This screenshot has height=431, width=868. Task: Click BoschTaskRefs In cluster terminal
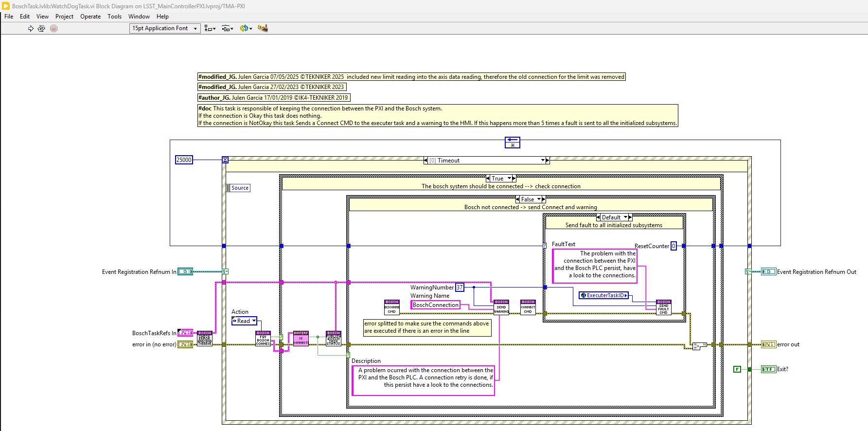click(x=185, y=333)
